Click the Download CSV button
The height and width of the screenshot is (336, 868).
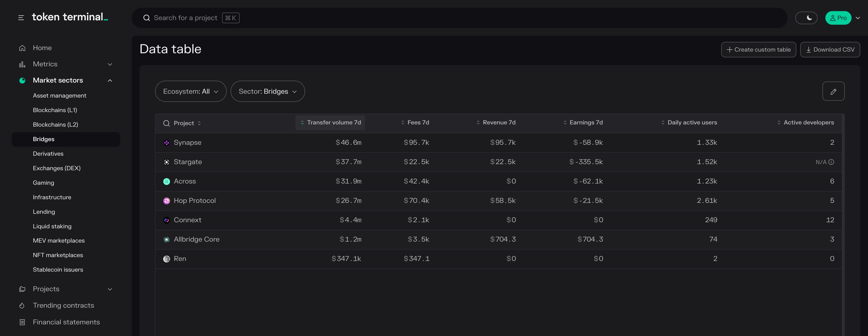(829, 49)
